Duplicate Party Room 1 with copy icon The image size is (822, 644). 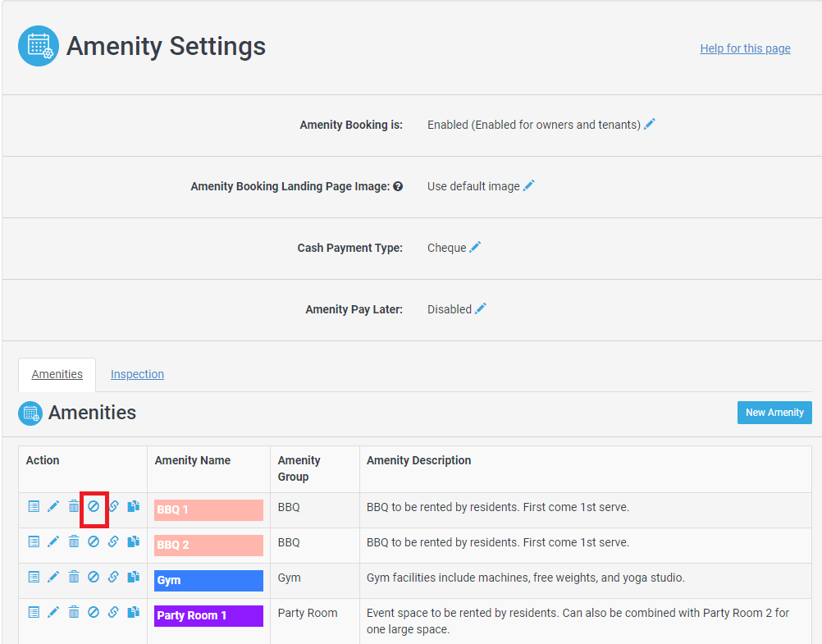point(134,613)
